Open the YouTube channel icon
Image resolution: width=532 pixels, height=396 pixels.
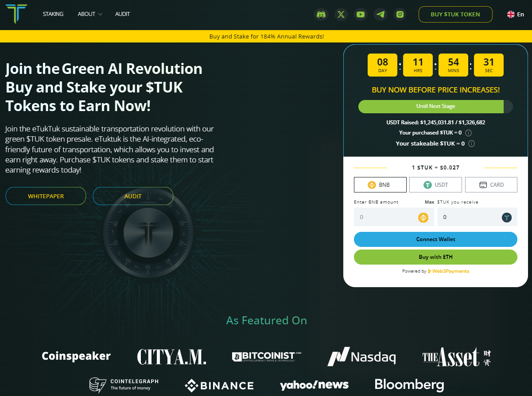[361, 15]
